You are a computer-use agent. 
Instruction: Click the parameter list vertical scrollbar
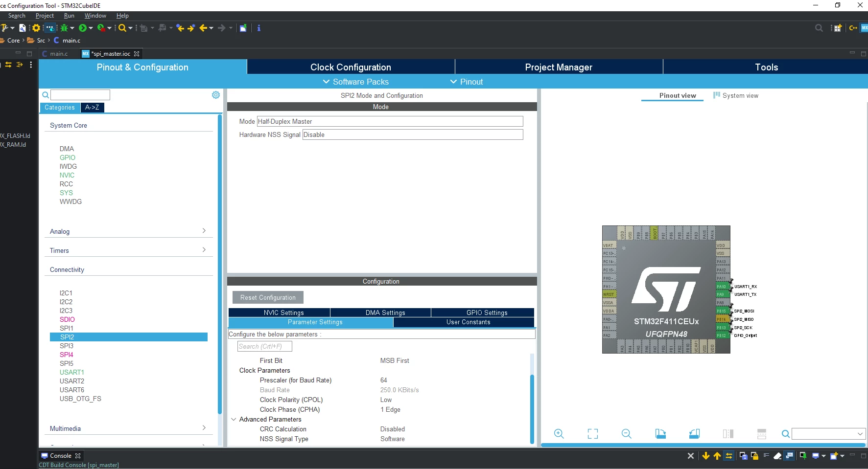click(532, 408)
